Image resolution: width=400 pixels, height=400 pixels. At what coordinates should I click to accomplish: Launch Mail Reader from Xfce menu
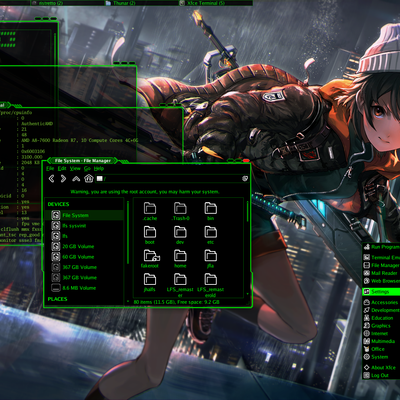click(381, 273)
